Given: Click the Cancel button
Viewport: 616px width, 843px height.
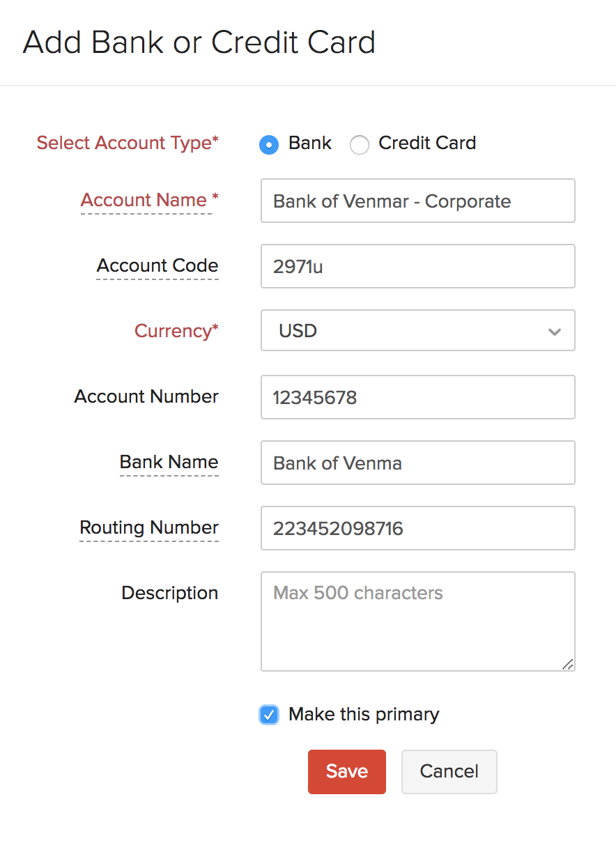Looking at the screenshot, I should (x=449, y=771).
